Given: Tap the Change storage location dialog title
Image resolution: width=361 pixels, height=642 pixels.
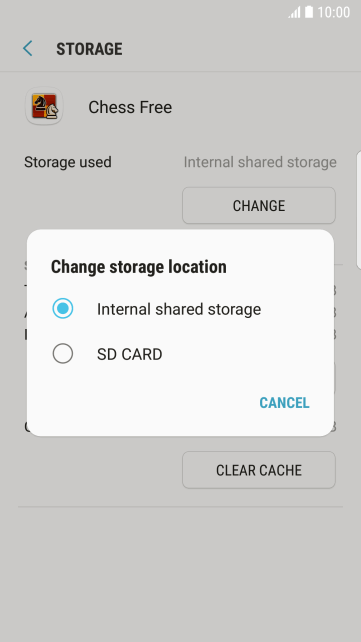Looking at the screenshot, I should (x=138, y=267).
